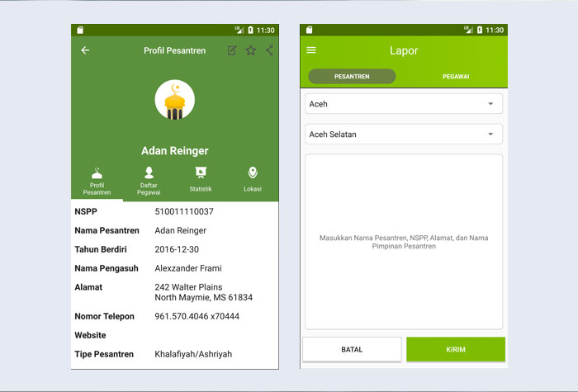Tap the share icon in profile header
This screenshot has width=578, height=392.
269,50
